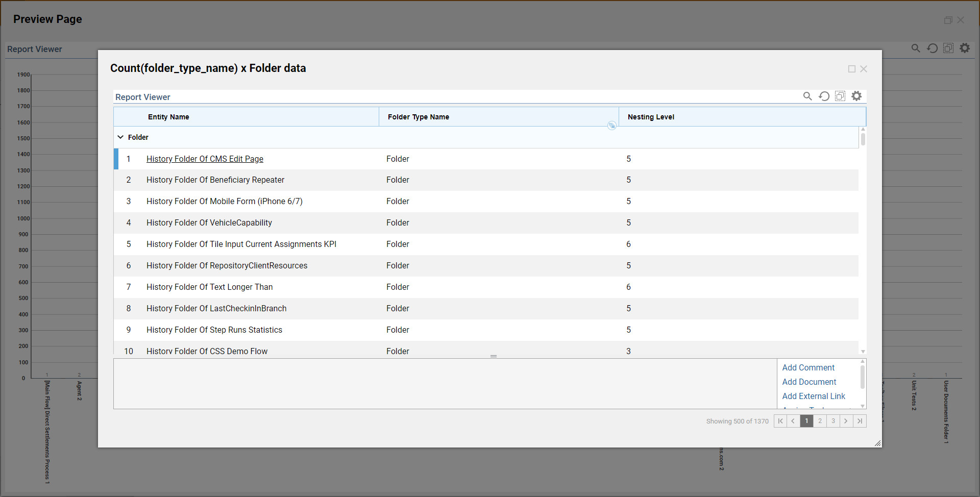The height and width of the screenshot is (497, 980).
Task: Open History Folder Of CMS Edit Page link
Action: (205, 159)
